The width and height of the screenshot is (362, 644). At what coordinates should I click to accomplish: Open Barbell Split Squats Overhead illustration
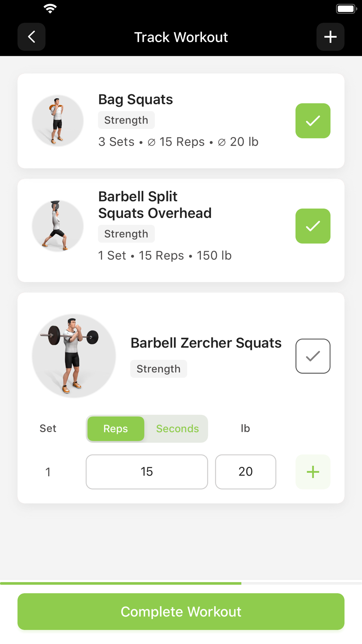pos(58,226)
